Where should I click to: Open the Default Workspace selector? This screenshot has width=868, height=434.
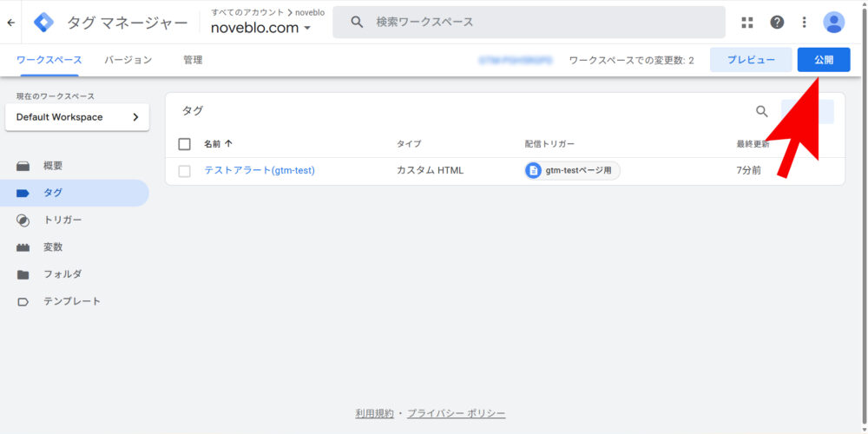coord(76,117)
